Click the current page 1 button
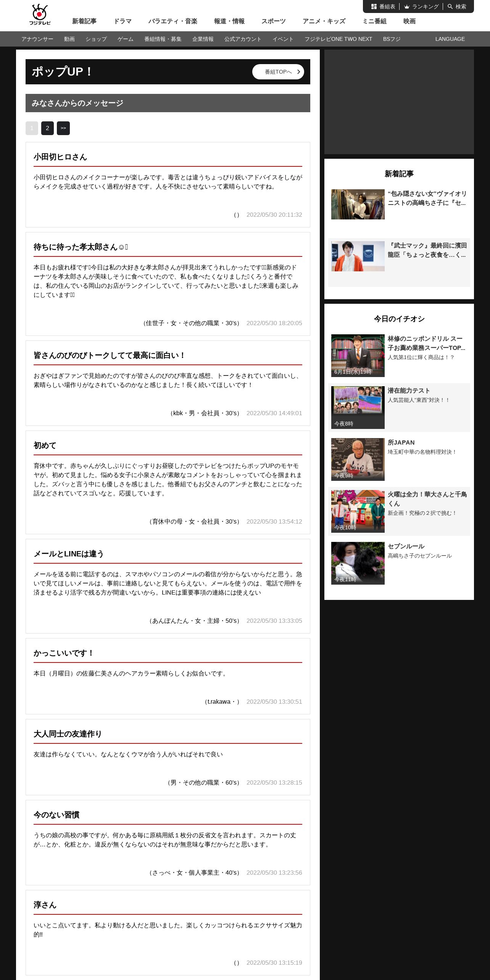This screenshot has height=980, width=490. 32,128
